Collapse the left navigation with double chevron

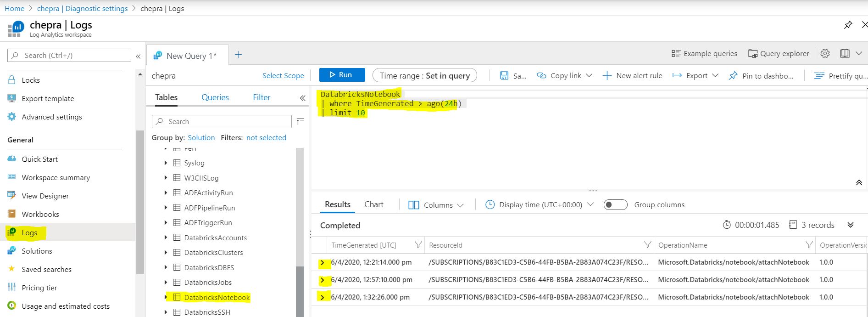[138, 56]
